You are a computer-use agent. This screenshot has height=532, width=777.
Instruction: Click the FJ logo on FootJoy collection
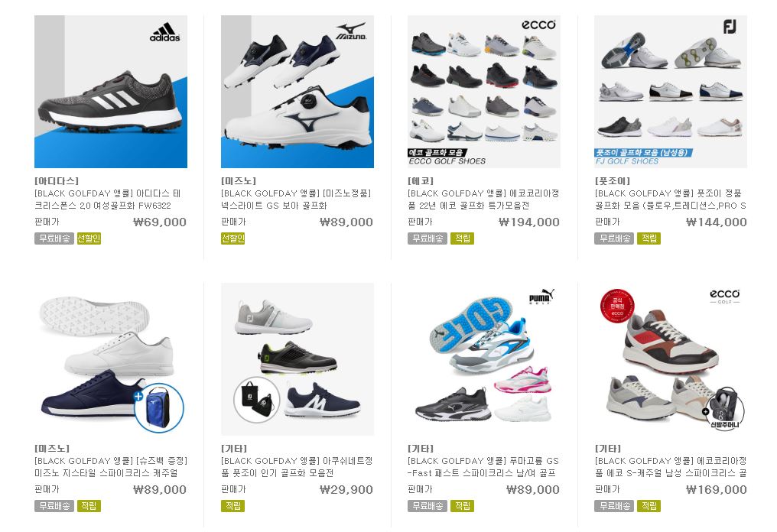730,26
